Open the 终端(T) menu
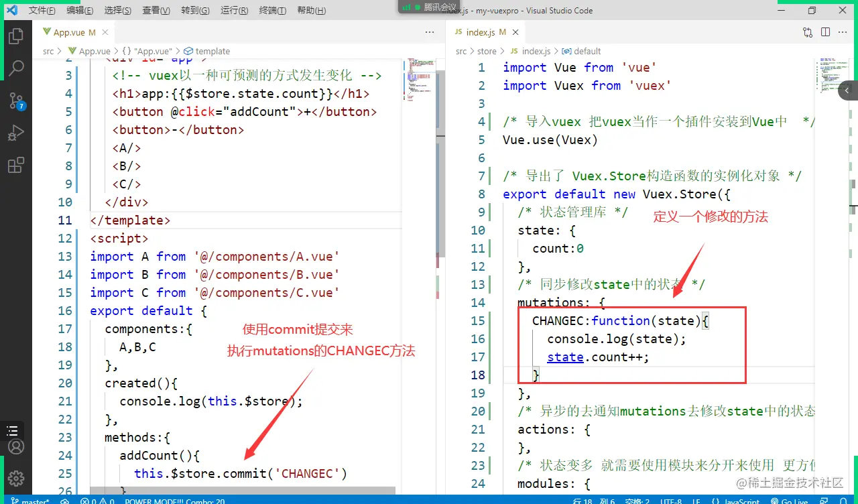The image size is (858, 504). (273, 11)
